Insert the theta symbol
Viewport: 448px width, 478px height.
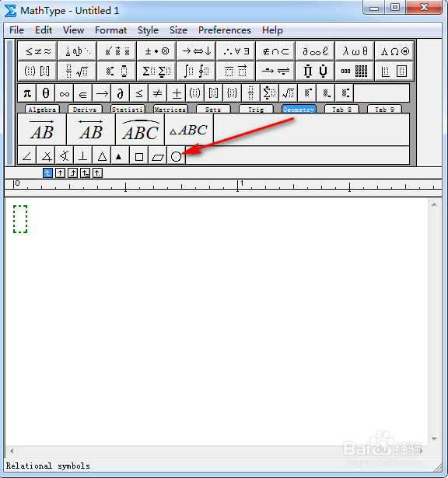(46, 93)
